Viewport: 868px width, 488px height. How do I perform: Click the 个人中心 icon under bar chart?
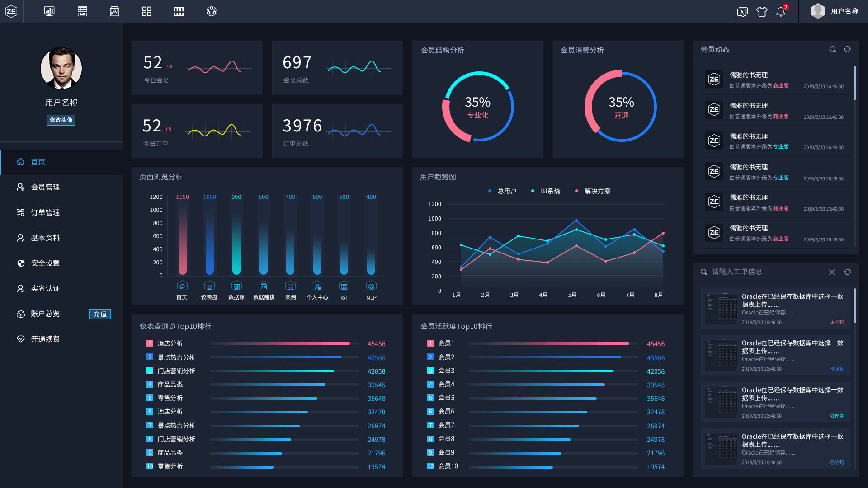point(317,286)
